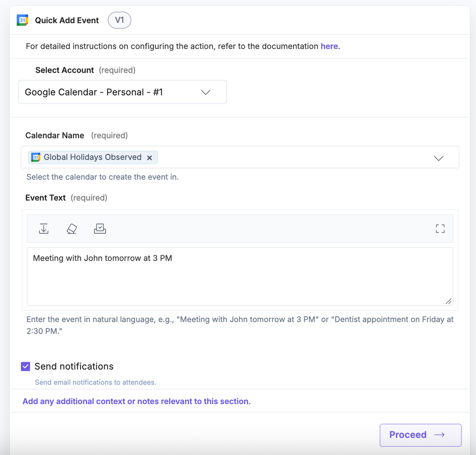476x455 pixels.
Task: Click the eraser icon to clear text
Action: coord(72,228)
